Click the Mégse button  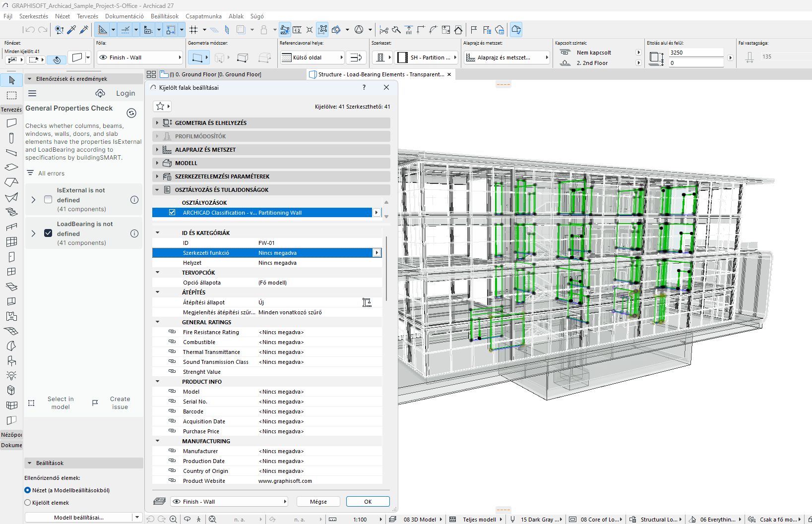(x=318, y=502)
